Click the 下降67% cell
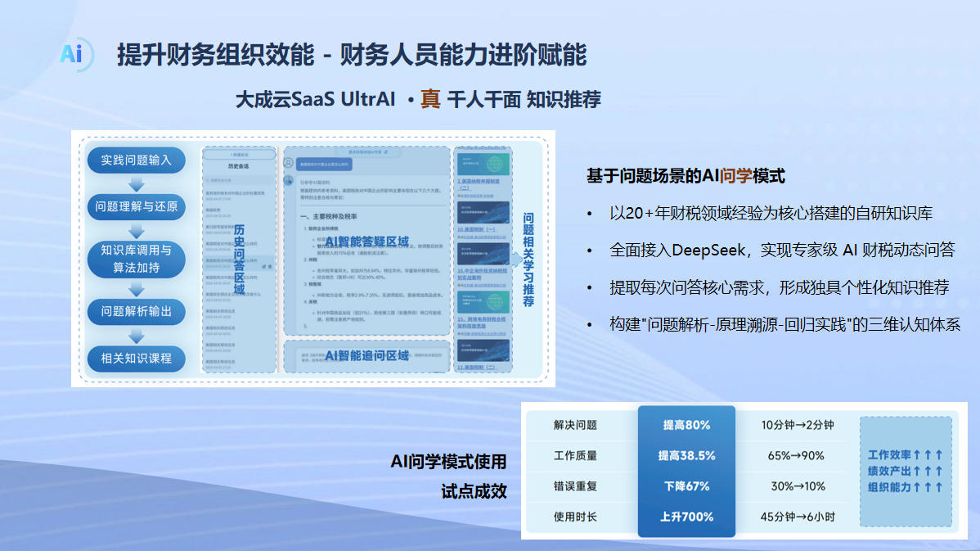 pos(686,486)
